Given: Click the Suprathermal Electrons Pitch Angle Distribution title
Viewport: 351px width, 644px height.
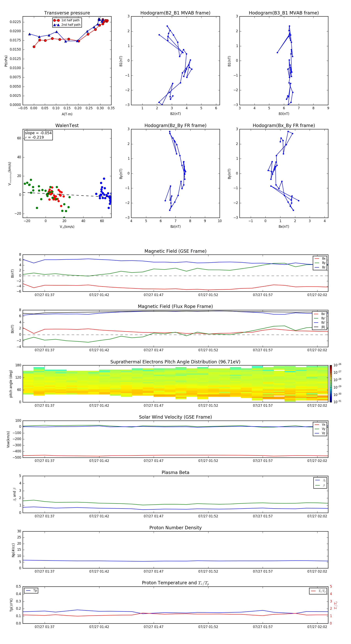Looking at the screenshot, I should [175, 362].
